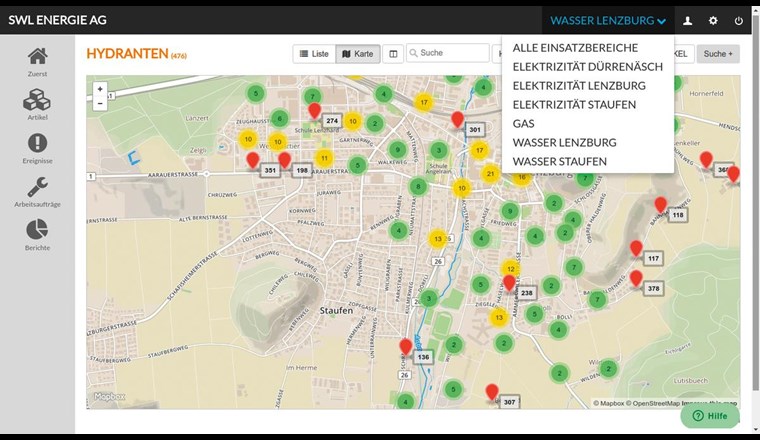
Task: Select Alle Einsatzbereiche from the menu
Action: pyautogui.click(x=574, y=47)
